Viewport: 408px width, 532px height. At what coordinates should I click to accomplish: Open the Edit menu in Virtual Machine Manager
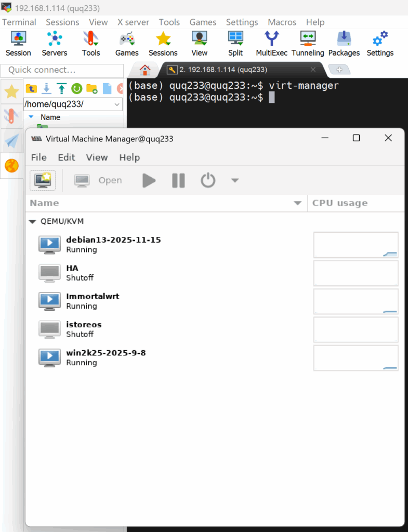[x=67, y=157]
